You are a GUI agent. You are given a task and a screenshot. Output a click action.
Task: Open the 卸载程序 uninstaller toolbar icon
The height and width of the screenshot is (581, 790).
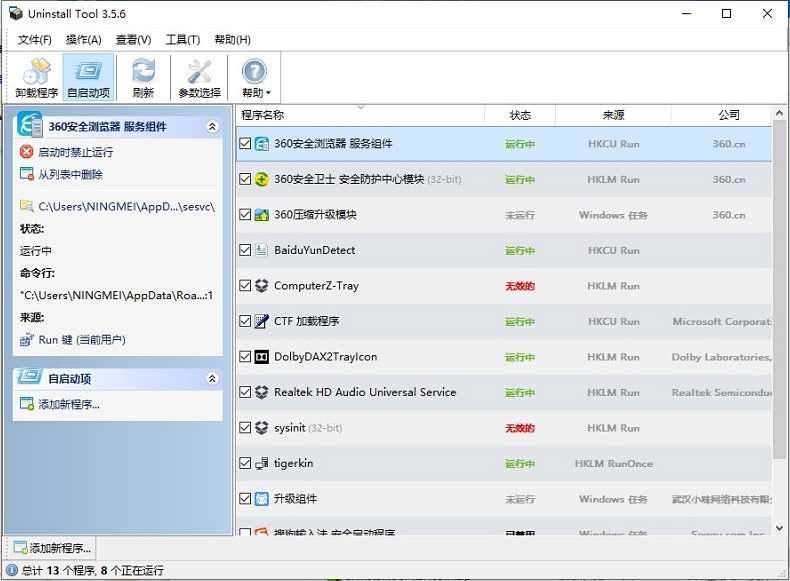pyautogui.click(x=37, y=78)
